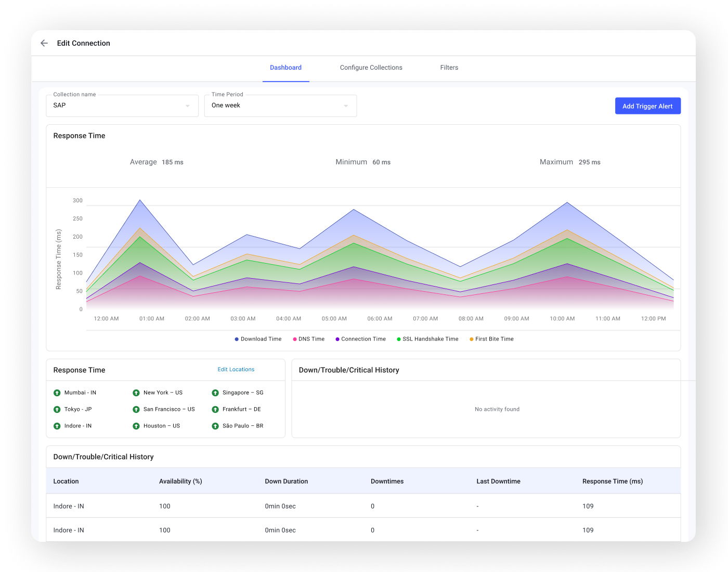This screenshot has width=728, height=572.
Task: Click the First Bite Time legend color dot
Action: 472,339
